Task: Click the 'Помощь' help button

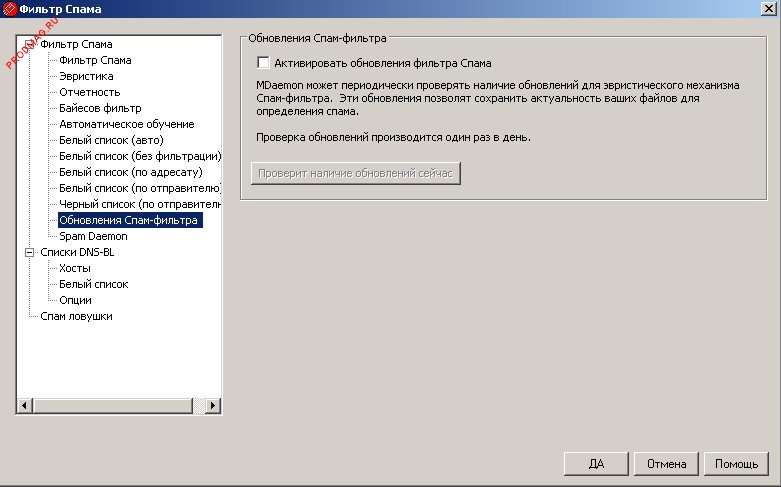Action: 737,464
